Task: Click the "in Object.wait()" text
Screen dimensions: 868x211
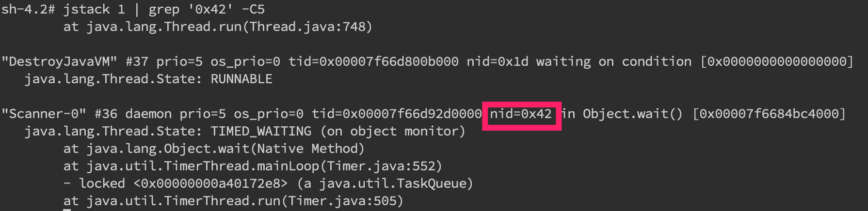Action: 622,114
